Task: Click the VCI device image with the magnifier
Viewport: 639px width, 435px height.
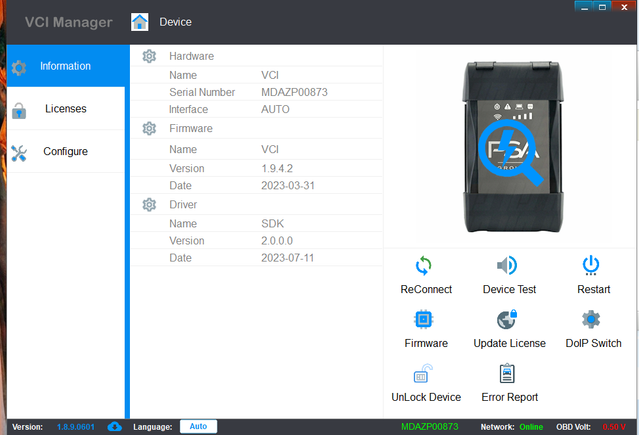Action: click(512, 147)
